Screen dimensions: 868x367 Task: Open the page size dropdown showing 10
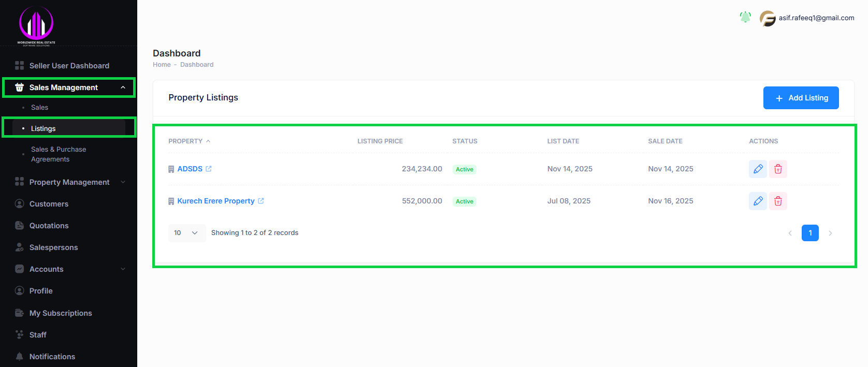(186, 233)
